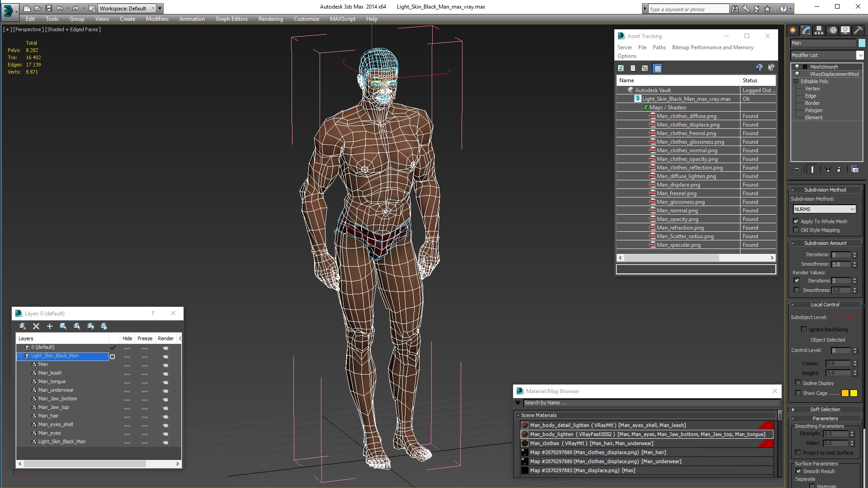Toggle VRayDisplacementMod modifier lightbulb
The image size is (868, 488).
797,74
